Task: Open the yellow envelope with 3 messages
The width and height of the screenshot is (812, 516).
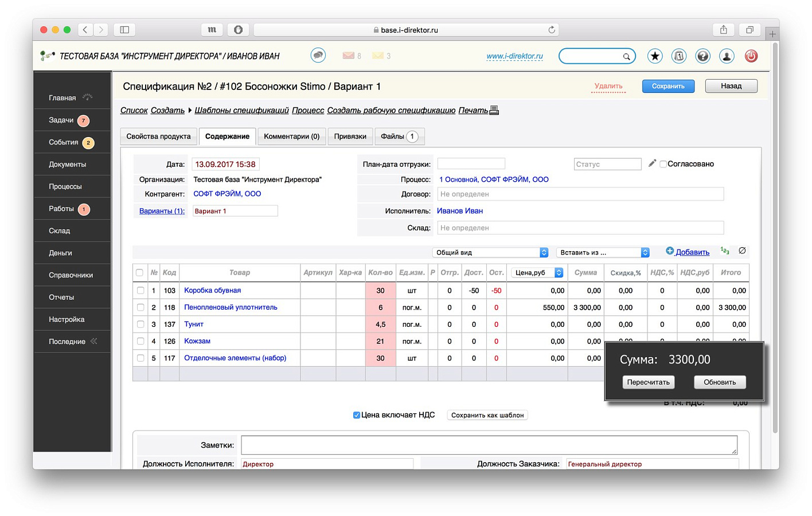Action: [x=378, y=56]
